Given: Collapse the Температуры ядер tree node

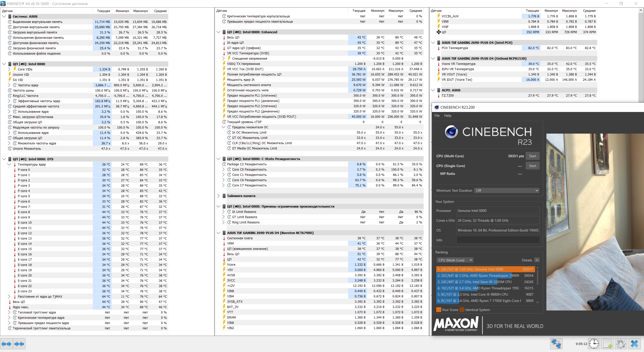Looking at the screenshot, I should pyautogui.click(x=9, y=164).
